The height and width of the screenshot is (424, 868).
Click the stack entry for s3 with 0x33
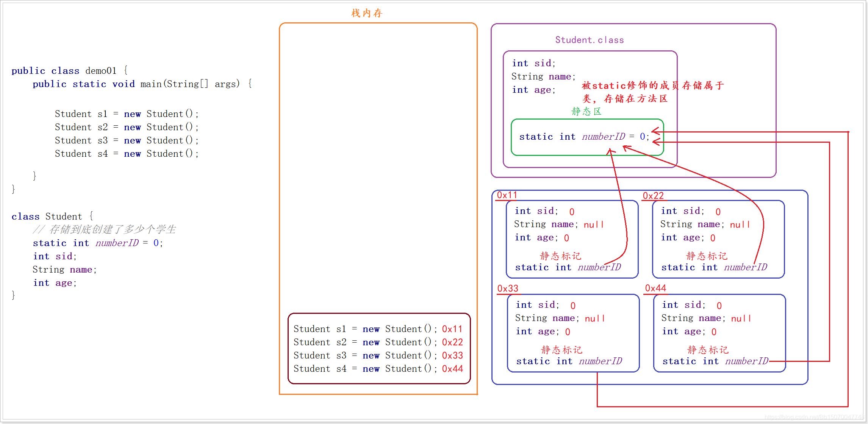point(378,355)
